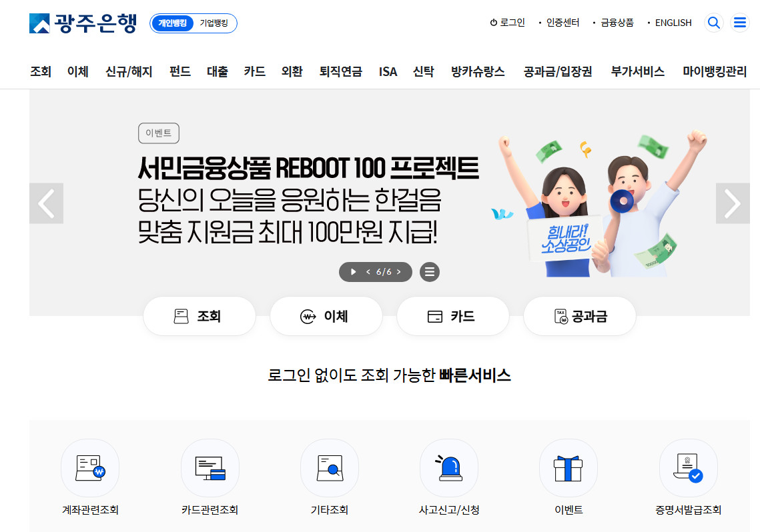Screen dimensions: 760x532
Task: Open the 신규/해지 menu
Action: tap(129, 71)
